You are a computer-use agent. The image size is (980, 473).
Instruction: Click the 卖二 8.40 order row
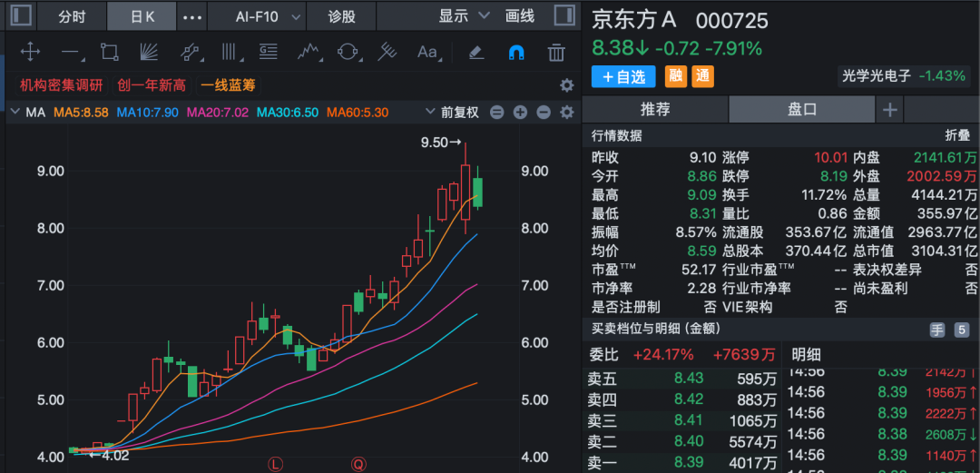tap(682, 442)
